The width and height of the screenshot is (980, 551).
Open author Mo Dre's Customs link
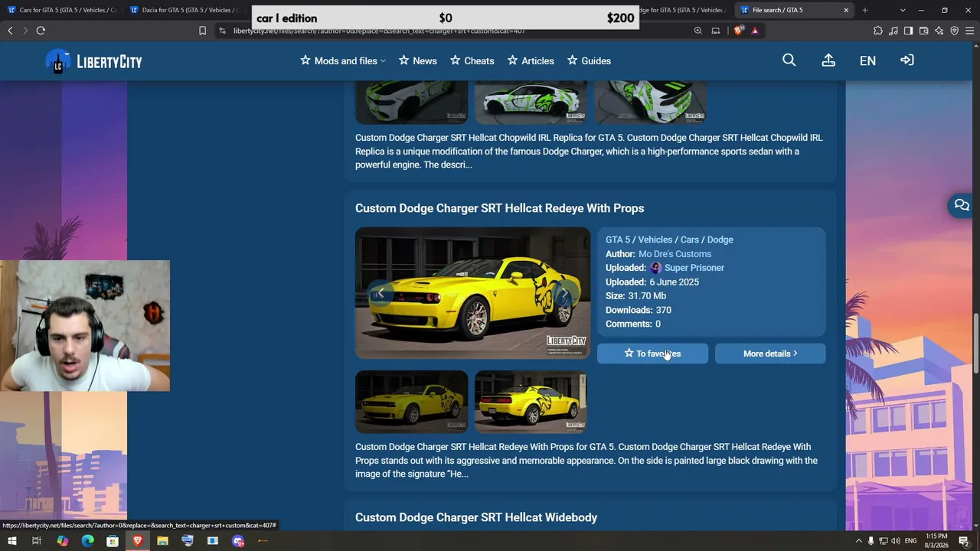click(x=675, y=254)
